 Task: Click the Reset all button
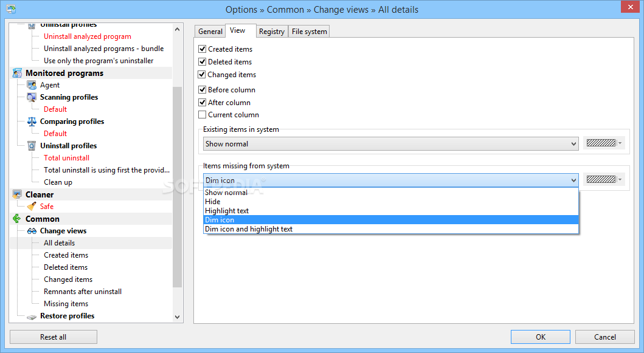click(x=54, y=337)
